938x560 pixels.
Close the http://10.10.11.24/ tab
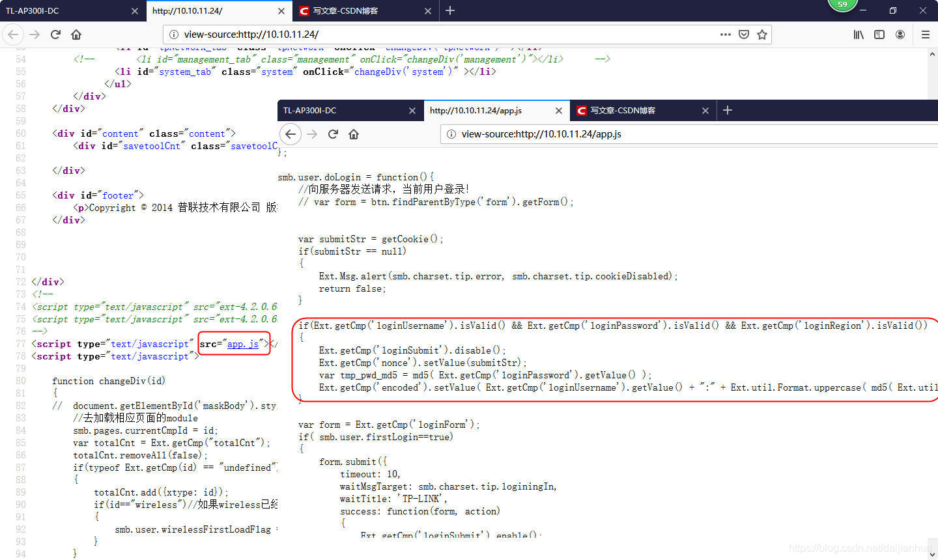pos(281,11)
